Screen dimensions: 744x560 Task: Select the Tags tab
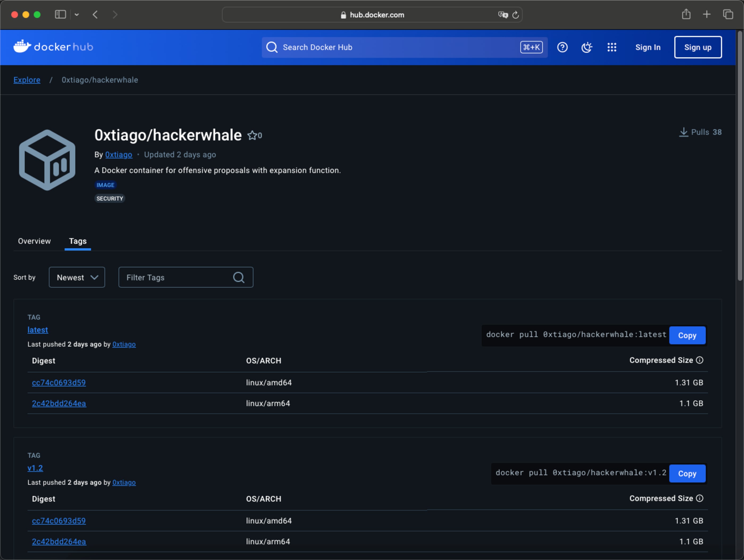(78, 241)
